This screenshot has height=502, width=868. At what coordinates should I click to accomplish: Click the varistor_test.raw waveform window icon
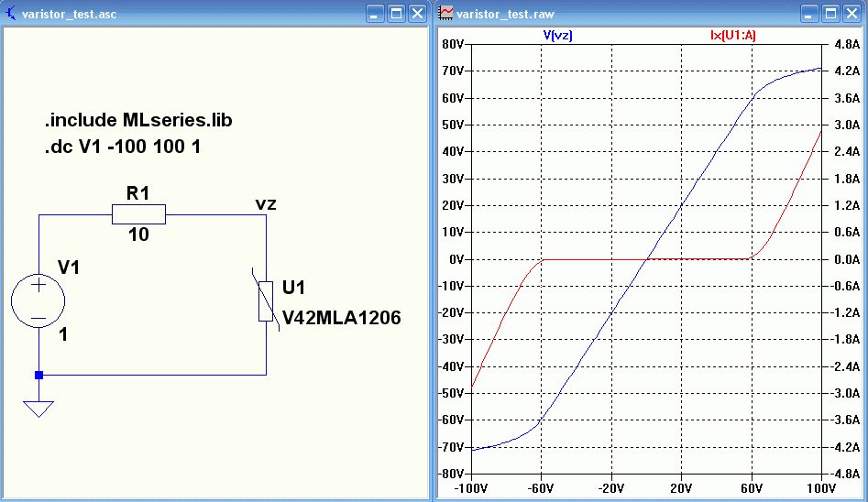pos(445,14)
